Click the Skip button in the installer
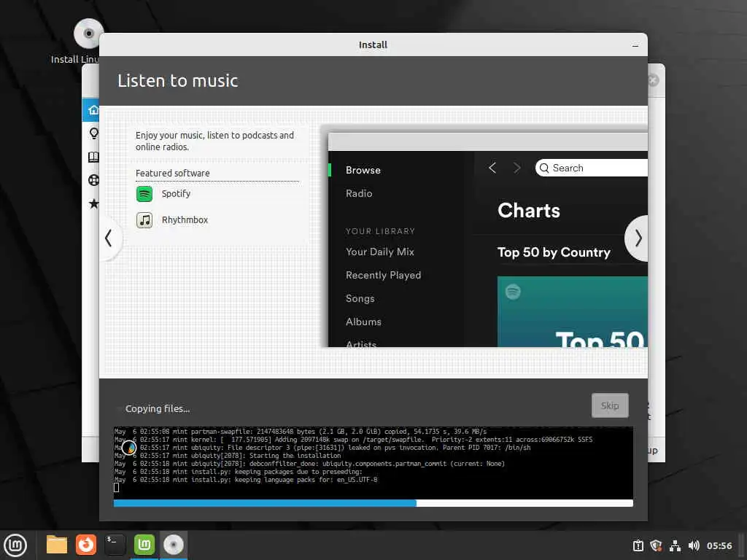Screen dimensions: 747x560 click(610, 405)
